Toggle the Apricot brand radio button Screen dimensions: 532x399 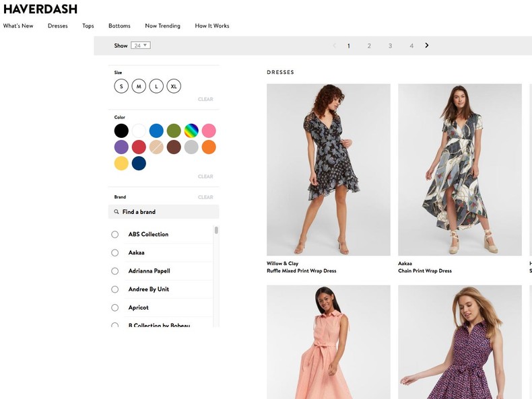[x=115, y=307]
